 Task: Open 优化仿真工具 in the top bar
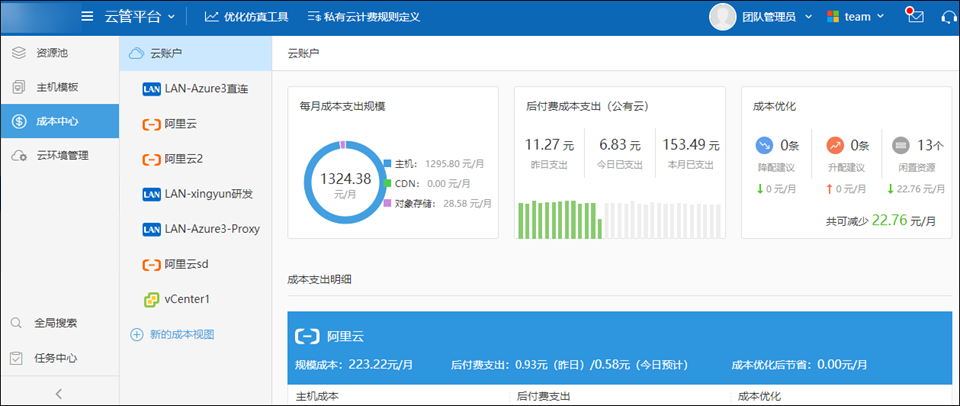pos(246,16)
